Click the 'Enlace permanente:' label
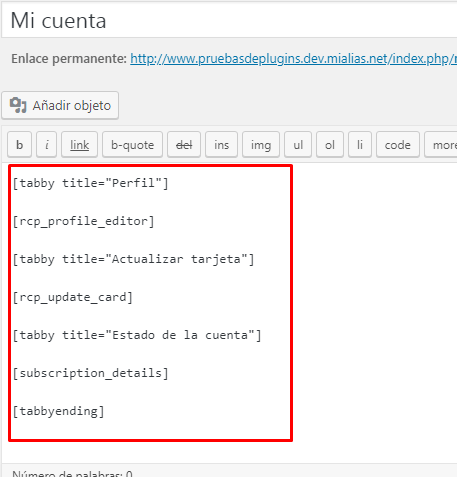This screenshot has height=477, width=457. coord(69,59)
